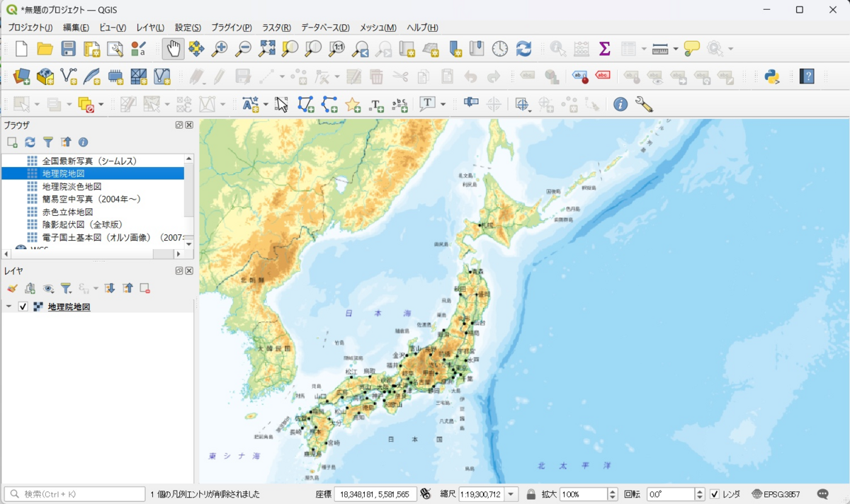Zoom to full extent icon
This screenshot has height=504, width=850.
[267, 49]
